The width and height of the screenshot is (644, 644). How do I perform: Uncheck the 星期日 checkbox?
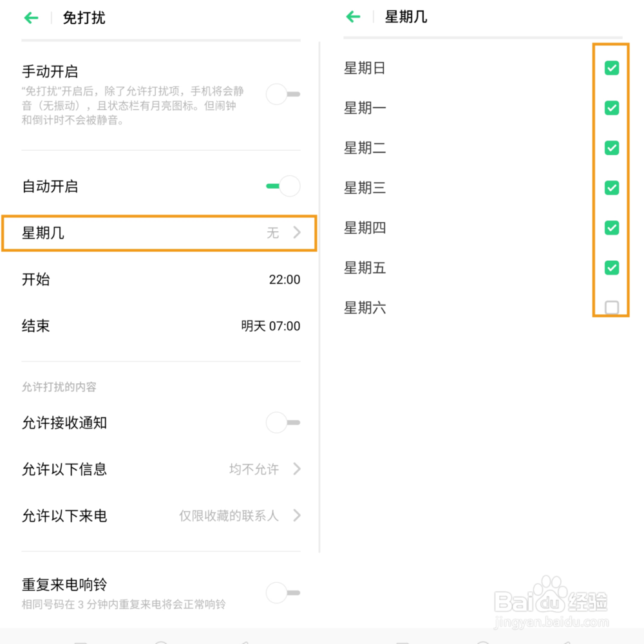click(x=612, y=68)
